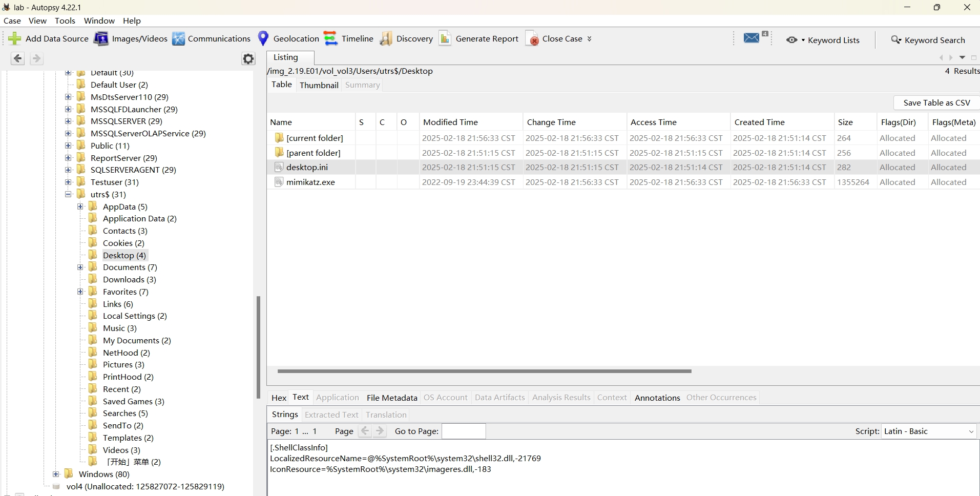This screenshot has height=496, width=980.
Task: Select the Desktop (4) folder in tree
Action: click(124, 255)
